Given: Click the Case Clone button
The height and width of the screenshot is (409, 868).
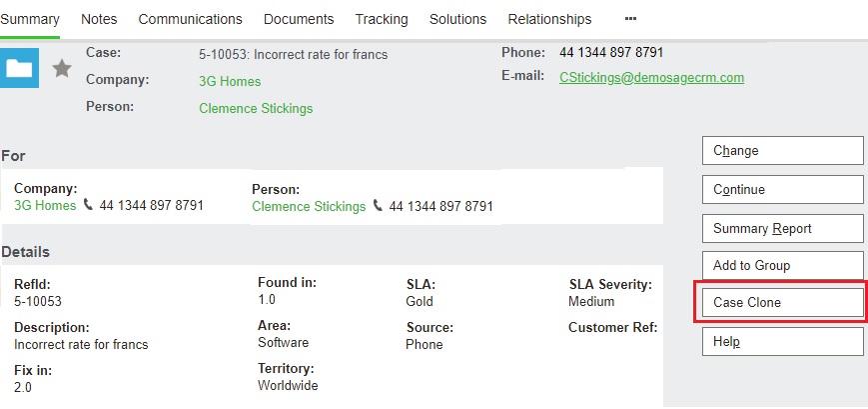Looking at the screenshot, I should (x=783, y=303).
